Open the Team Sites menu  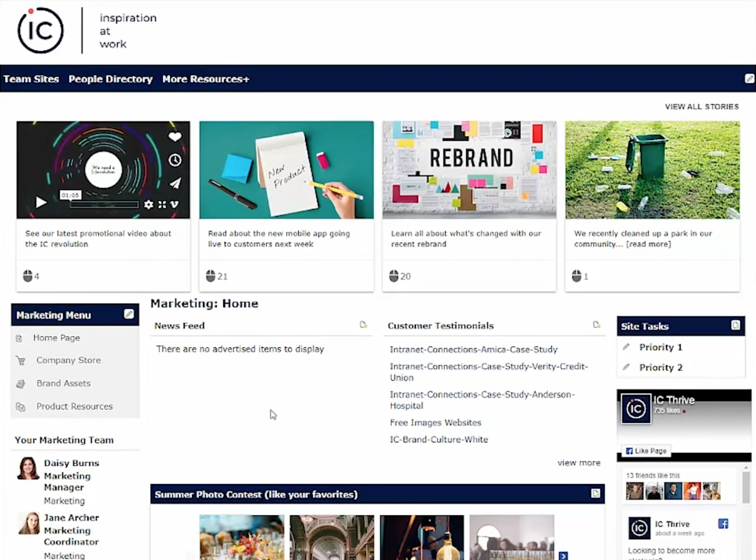pyautogui.click(x=31, y=79)
